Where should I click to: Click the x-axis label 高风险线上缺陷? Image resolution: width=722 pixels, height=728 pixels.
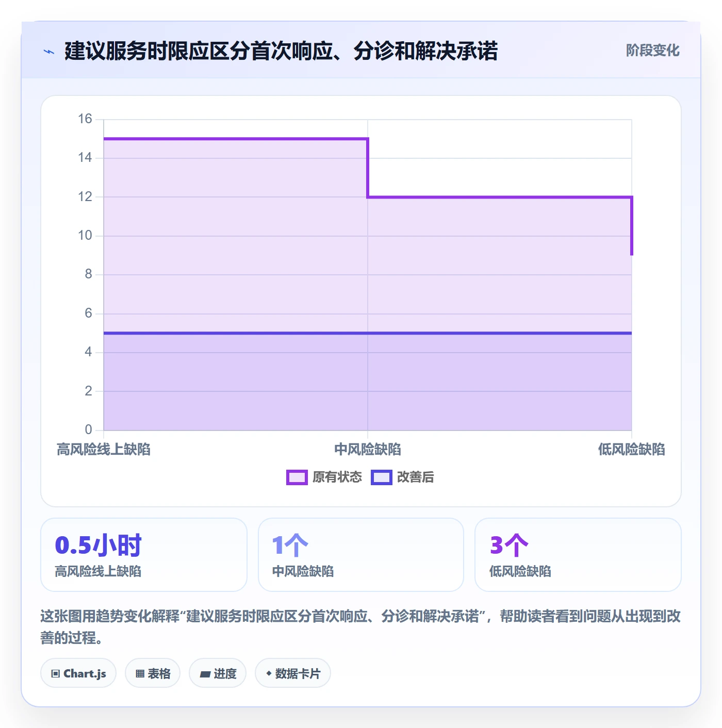pyautogui.click(x=104, y=450)
